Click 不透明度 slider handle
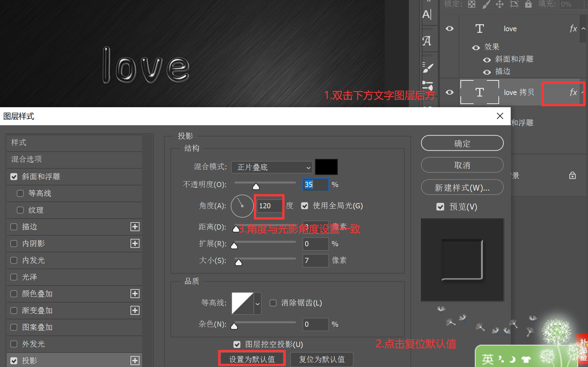588x367 pixels. pos(256,186)
